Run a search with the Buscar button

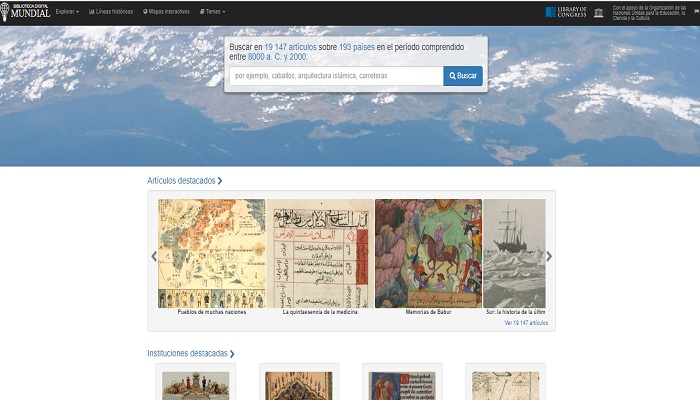[x=463, y=76]
